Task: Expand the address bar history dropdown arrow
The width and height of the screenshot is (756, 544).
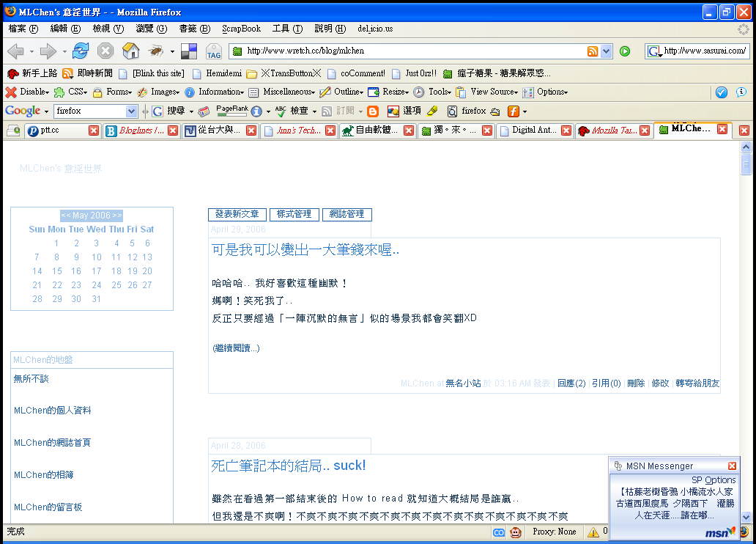Action: point(606,51)
